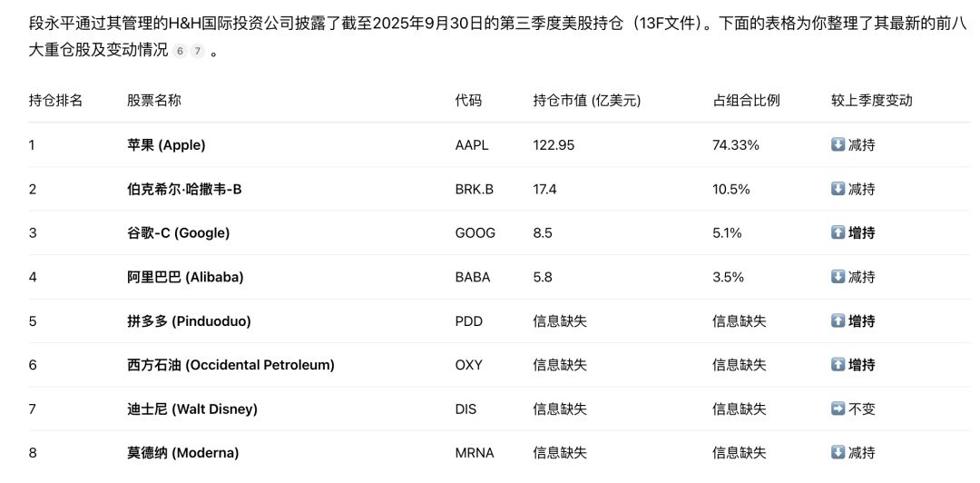Click the 股票名称 column header
This screenshot has width=980, height=483.
coord(154,101)
